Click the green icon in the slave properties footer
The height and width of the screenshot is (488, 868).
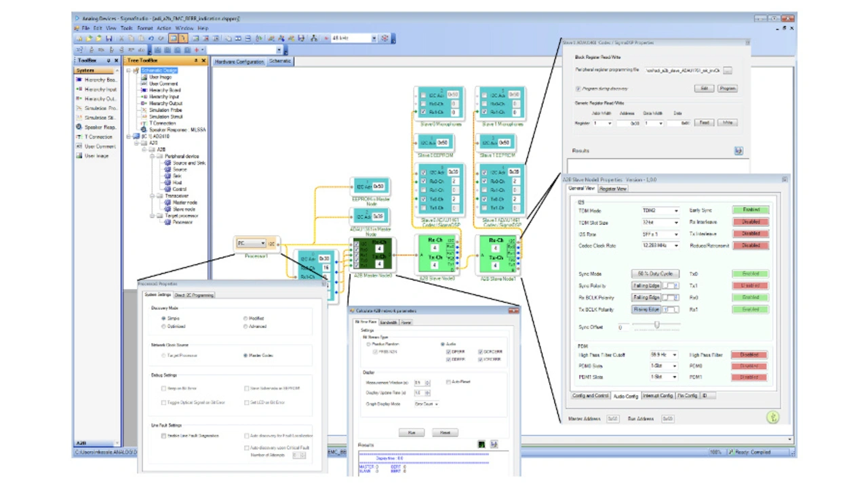[x=773, y=418]
